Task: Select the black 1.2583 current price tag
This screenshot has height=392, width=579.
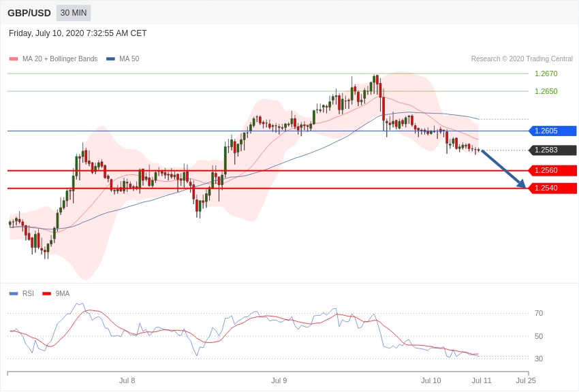Action: coord(552,150)
